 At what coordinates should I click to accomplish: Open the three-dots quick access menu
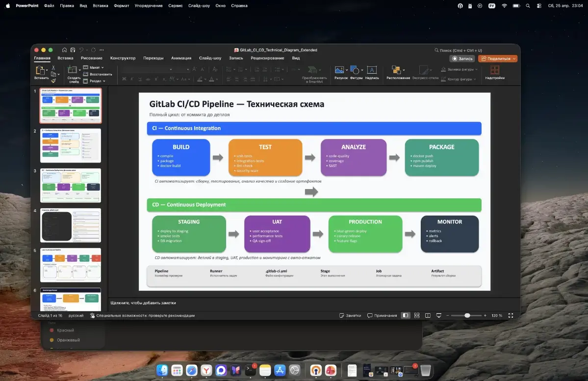(x=102, y=50)
